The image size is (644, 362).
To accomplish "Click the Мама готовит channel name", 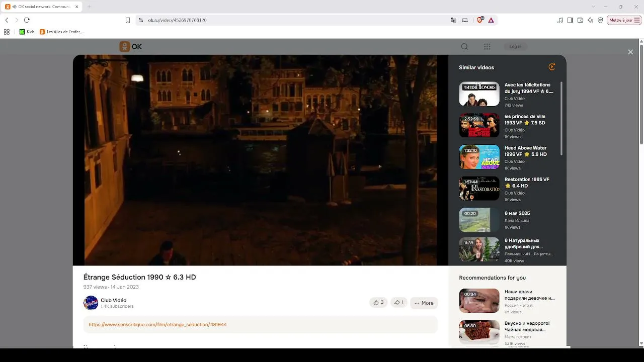I will [x=518, y=337].
